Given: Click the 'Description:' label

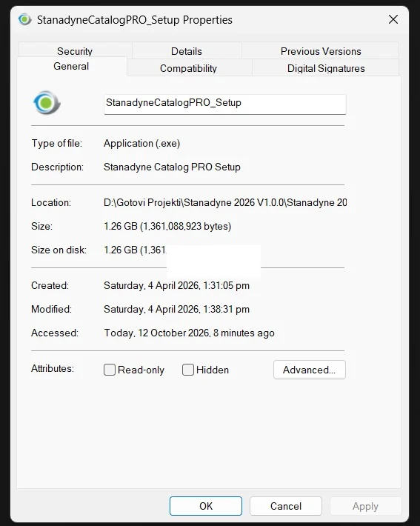Looking at the screenshot, I should click(57, 167).
